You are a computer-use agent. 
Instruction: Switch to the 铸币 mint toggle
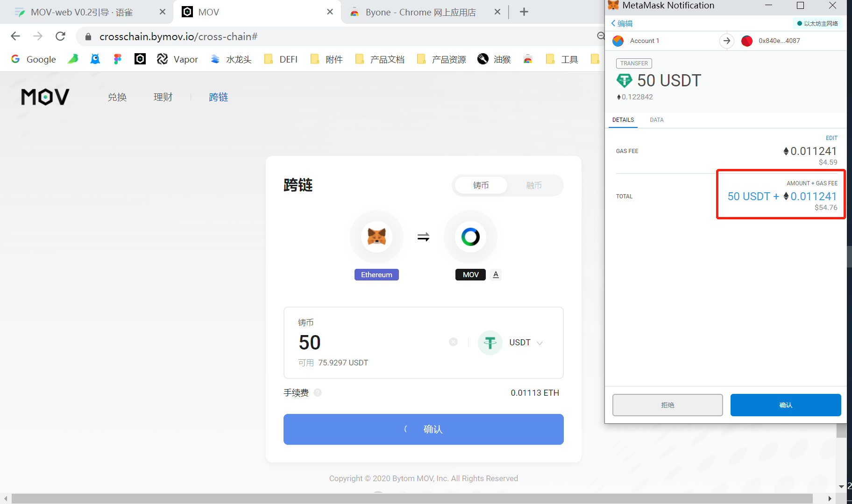[481, 185]
